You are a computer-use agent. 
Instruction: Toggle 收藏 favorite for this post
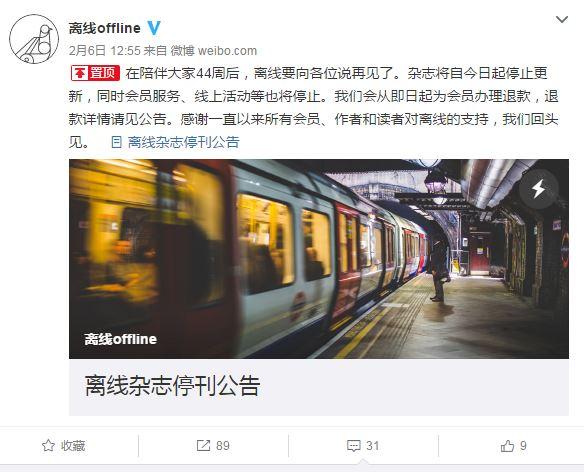click(63, 446)
